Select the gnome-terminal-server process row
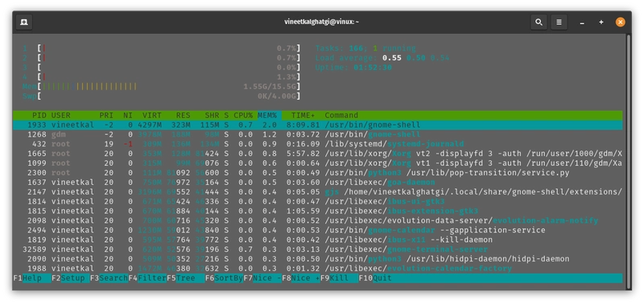The image size is (644, 304). click(x=317, y=249)
